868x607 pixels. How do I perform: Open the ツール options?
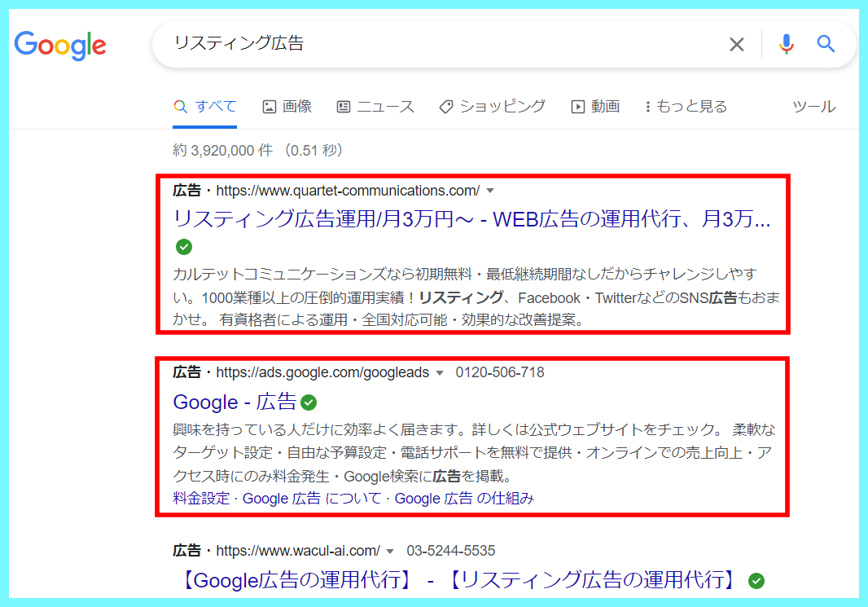tap(813, 107)
